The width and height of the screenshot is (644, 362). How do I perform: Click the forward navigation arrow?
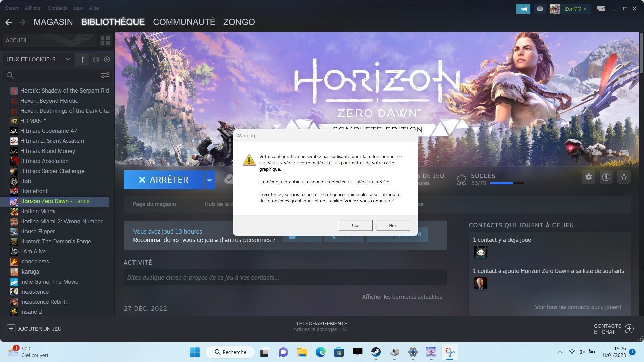[22, 22]
